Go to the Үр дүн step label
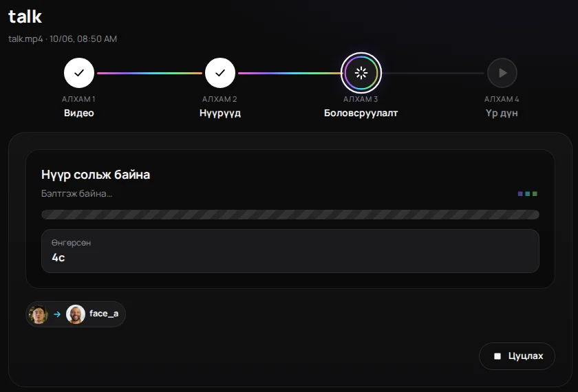 tap(502, 113)
